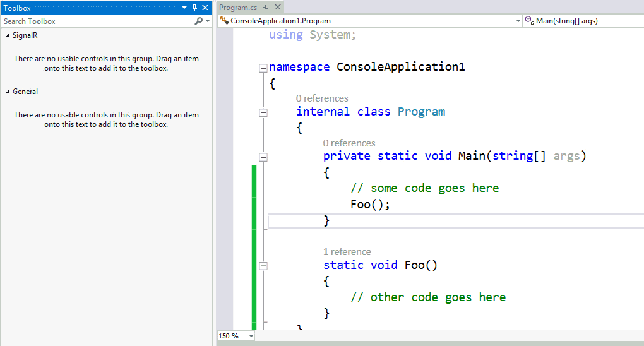644x346 pixels.
Task: Open the ConsoleApplication1.Program type dropdown
Action: point(517,21)
